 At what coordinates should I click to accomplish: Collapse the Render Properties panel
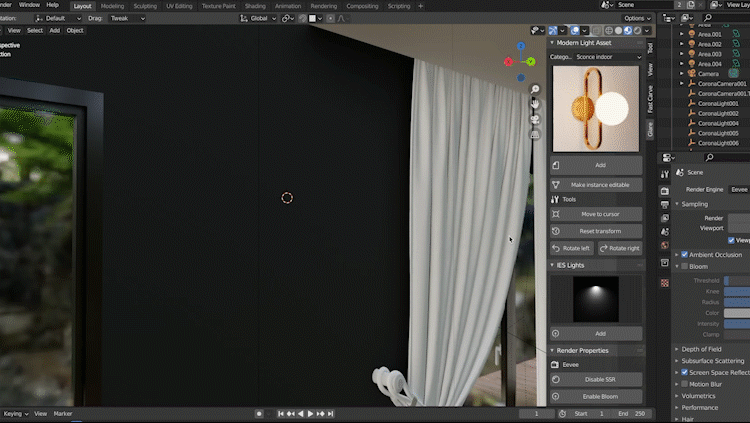click(x=552, y=350)
